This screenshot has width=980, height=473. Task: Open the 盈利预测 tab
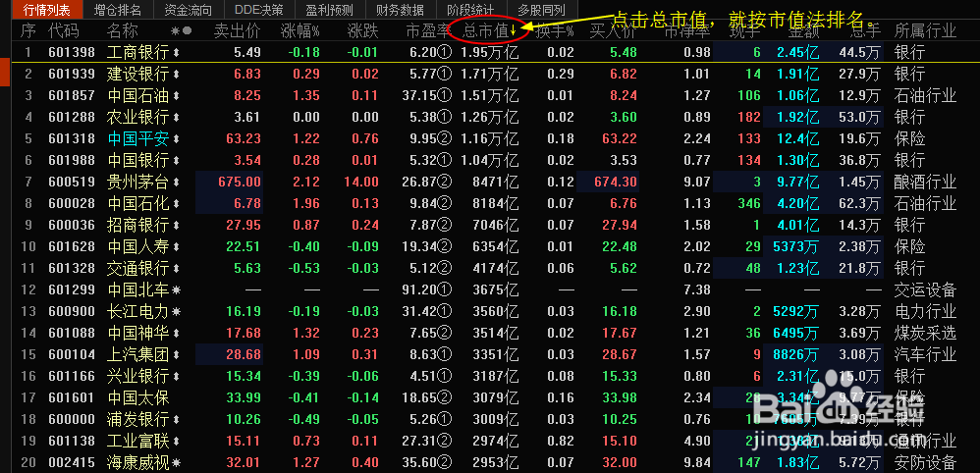329,10
